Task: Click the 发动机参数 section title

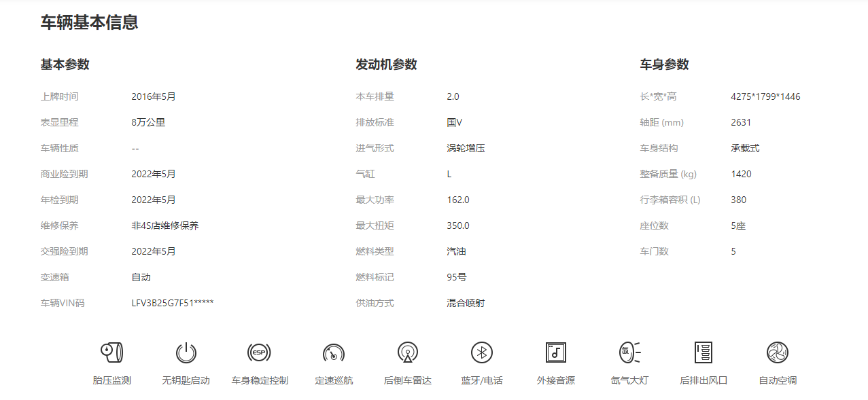Action: point(386,65)
